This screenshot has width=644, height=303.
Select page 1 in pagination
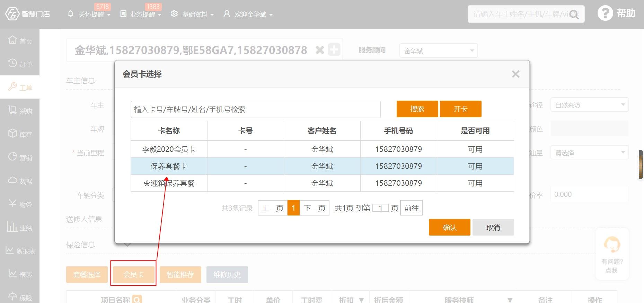pos(293,208)
